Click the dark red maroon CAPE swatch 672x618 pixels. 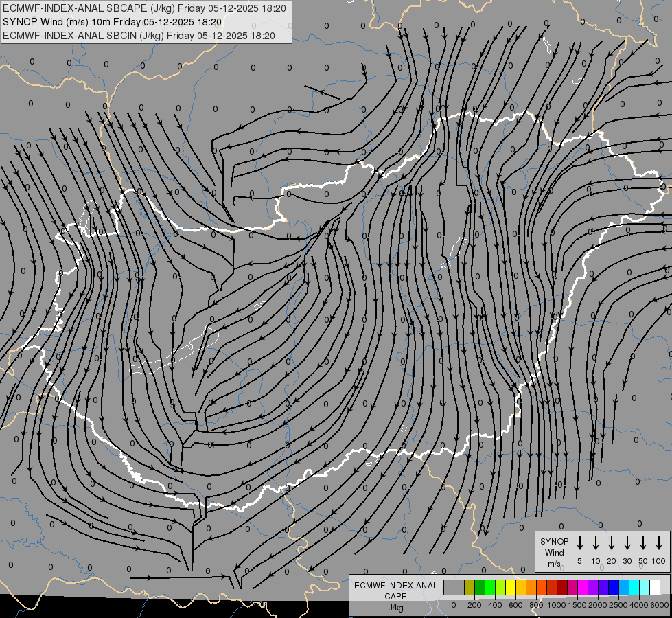click(x=562, y=587)
